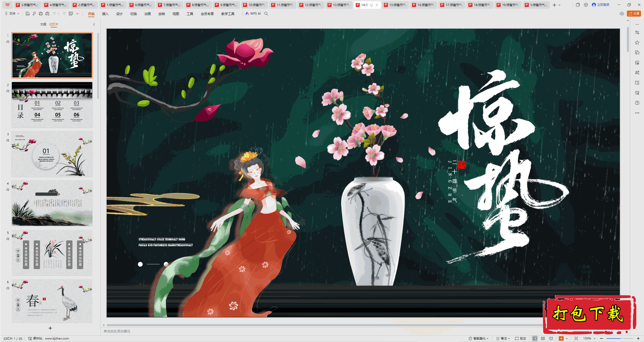This screenshot has width=644, height=342.
Task: Click the fit slide to window icon
Action: 576,338
